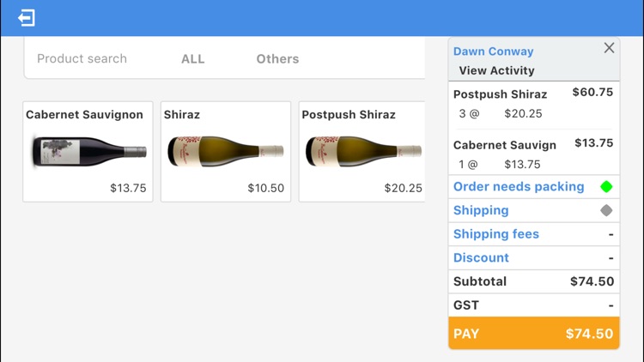Select the Postpush Shiraz product card
The height and width of the screenshot is (362, 644).
tap(361, 152)
